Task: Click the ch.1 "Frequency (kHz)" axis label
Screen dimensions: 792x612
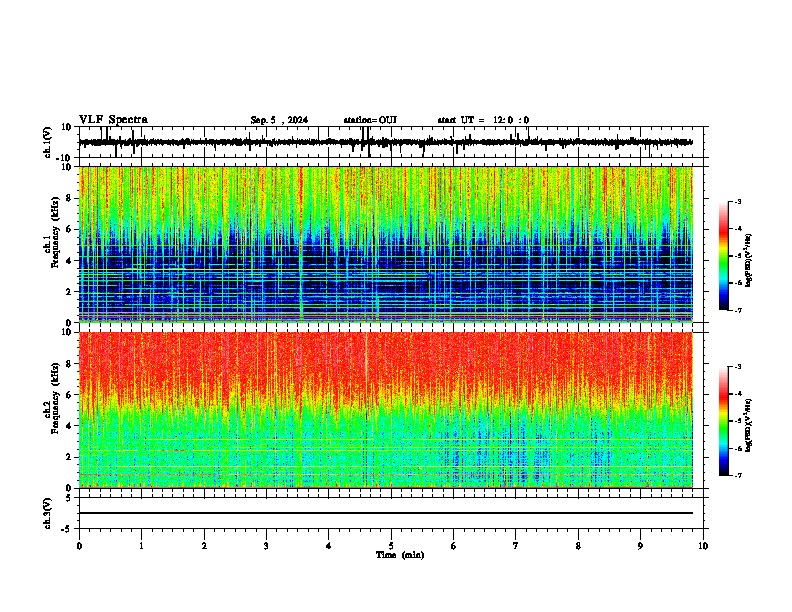Action: pos(54,233)
